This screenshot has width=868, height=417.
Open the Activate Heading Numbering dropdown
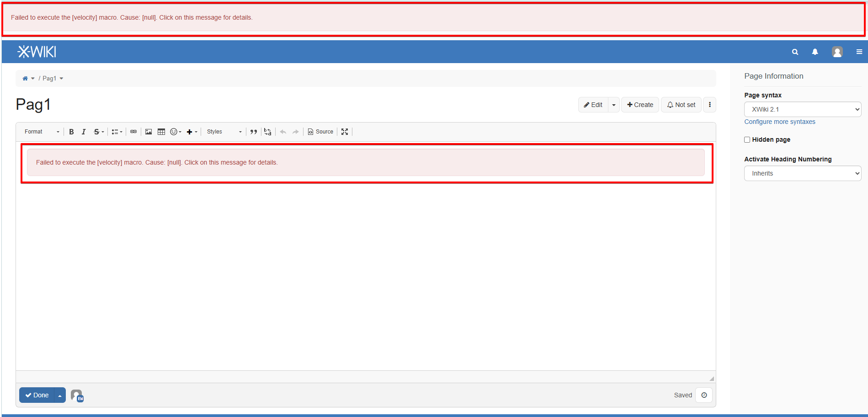coord(802,173)
